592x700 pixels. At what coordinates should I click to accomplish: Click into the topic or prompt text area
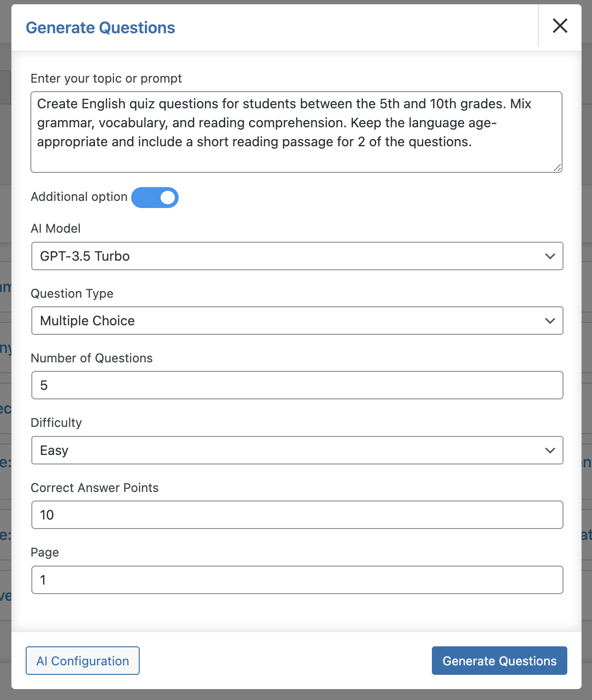click(296, 132)
